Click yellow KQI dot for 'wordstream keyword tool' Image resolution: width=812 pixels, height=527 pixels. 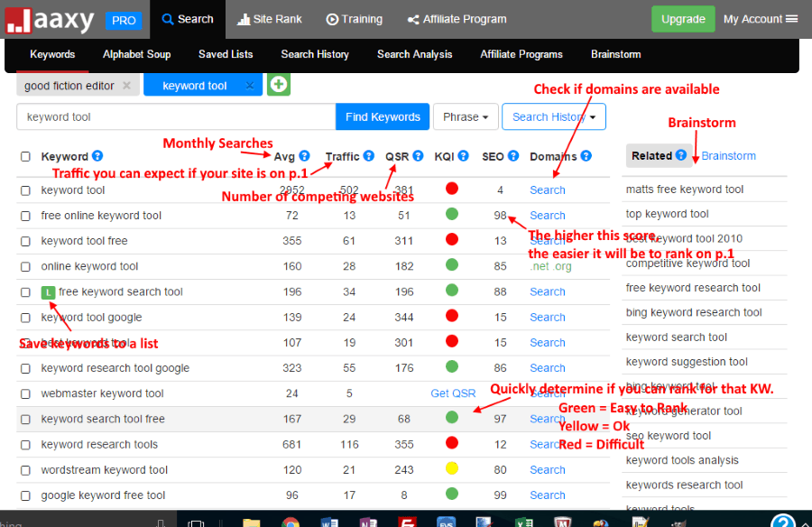pyautogui.click(x=452, y=468)
